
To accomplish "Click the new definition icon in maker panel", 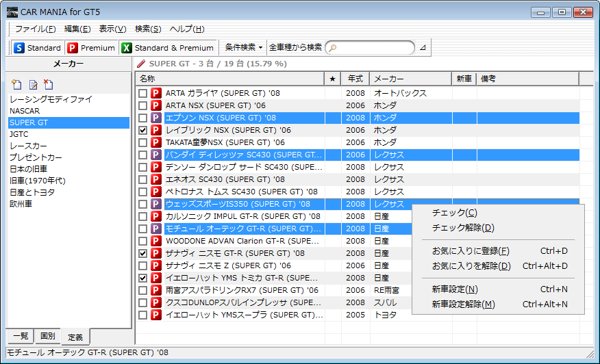I will pyautogui.click(x=16, y=85).
